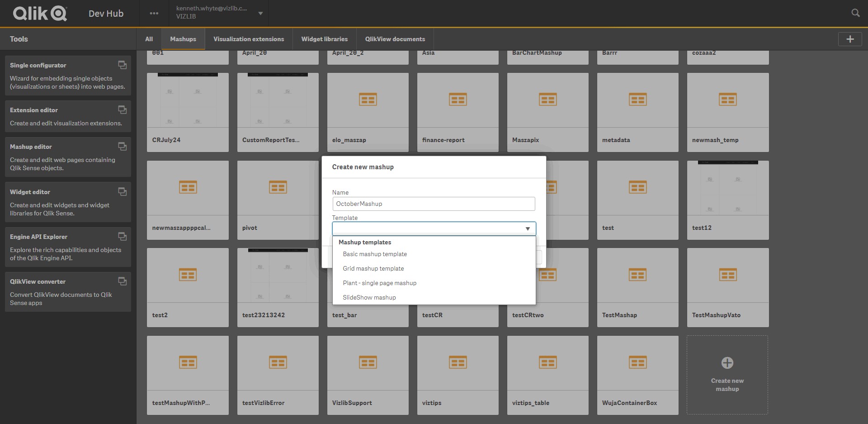Open Engine API Explorer new-window icon

coord(122,236)
